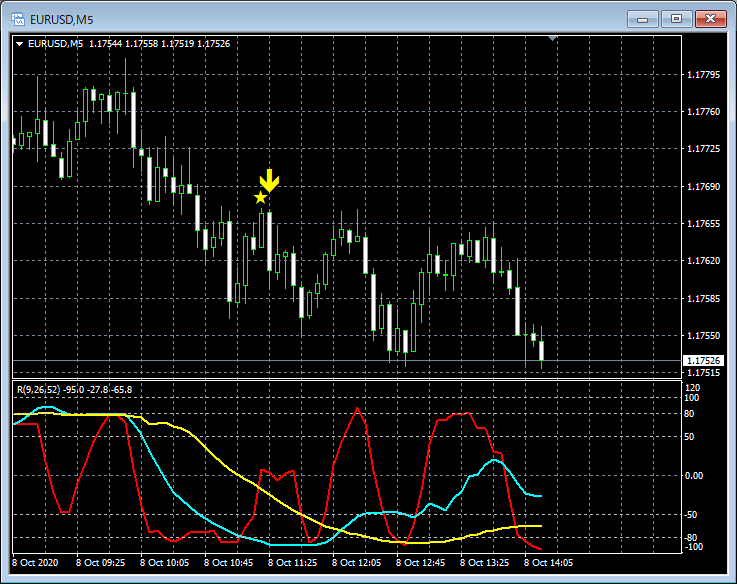Click the 1.17585 price scale label
Screen dimensions: 737x584
tap(703, 298)
